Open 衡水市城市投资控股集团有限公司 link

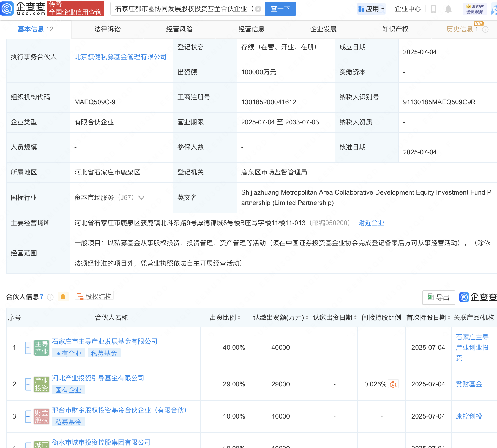tap(101, 442)
